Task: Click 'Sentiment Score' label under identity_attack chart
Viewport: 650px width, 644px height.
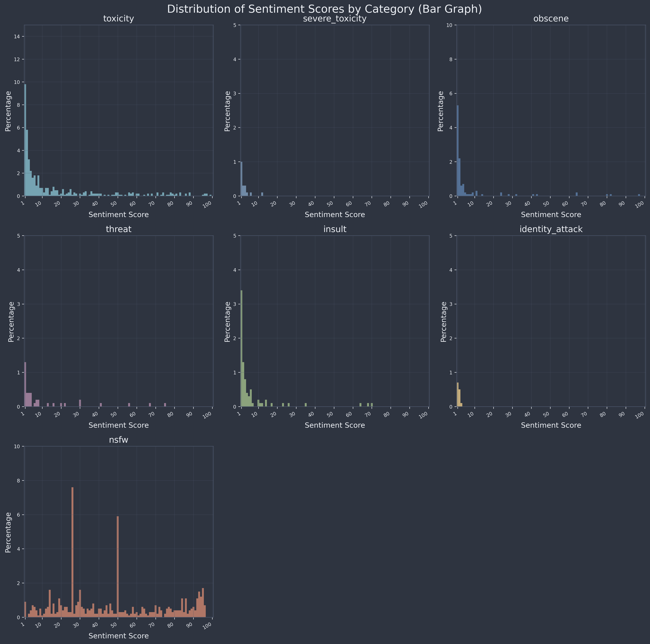Action: click(551, 425)
